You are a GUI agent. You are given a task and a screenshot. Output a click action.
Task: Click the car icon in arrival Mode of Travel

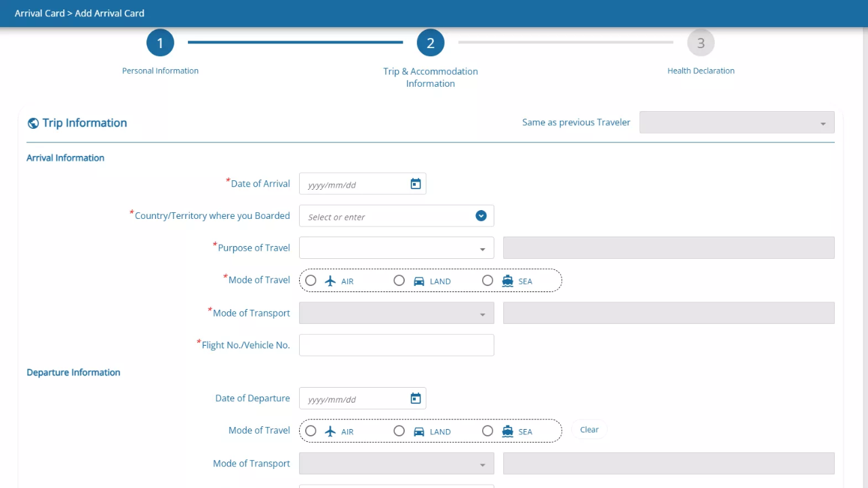point(419,281)
